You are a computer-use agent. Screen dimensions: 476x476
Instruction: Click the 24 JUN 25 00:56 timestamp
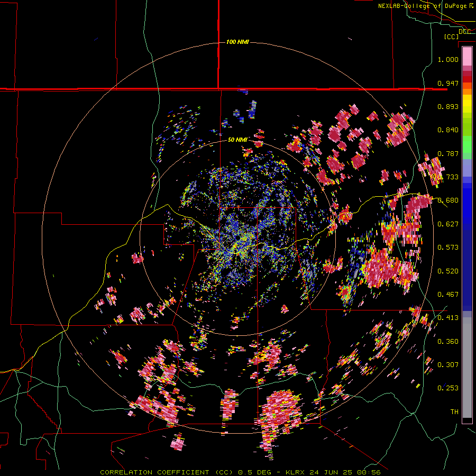click(x=345, y=472)
